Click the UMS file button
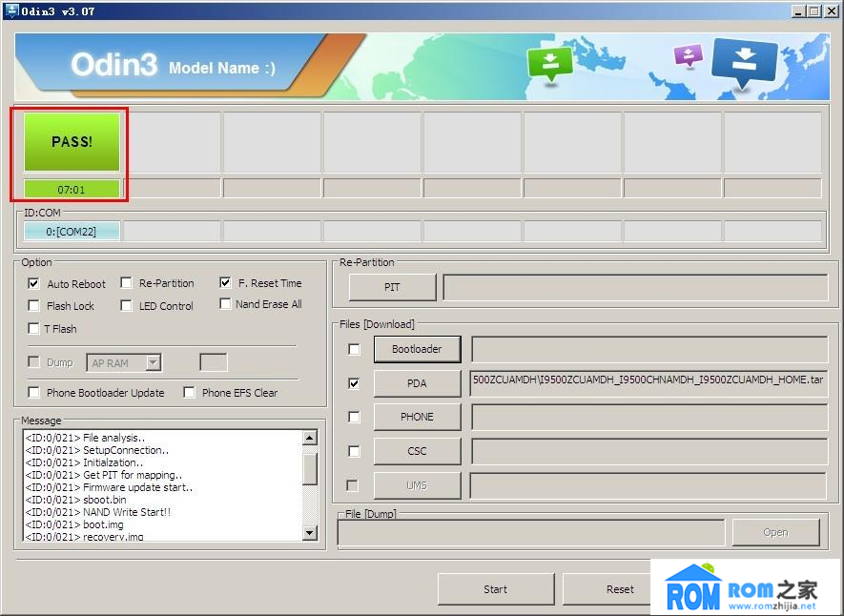The image size is (844, 616). pyautogui.click(x=417, y=485)
